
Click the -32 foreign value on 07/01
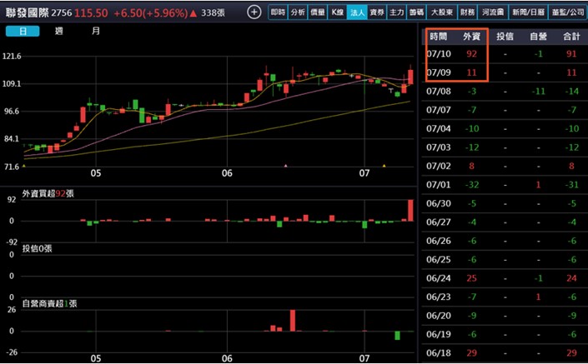[472, 185]
